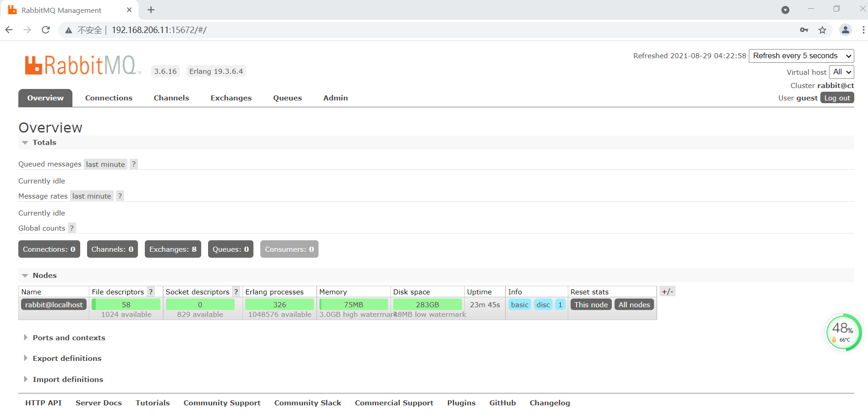Open the Tutorials footer link
Screen dimensions: 868x415
(x=153, y=403)
